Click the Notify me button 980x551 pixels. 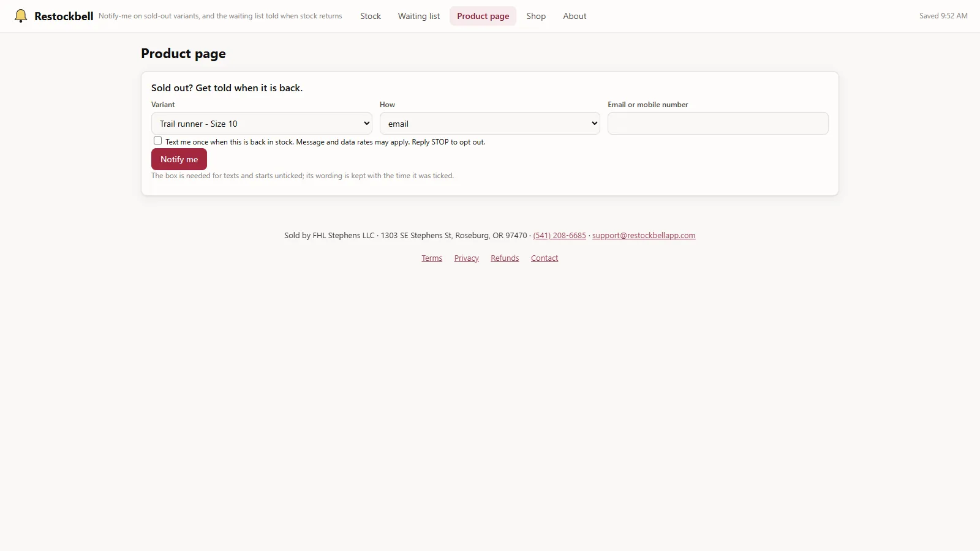point(179,159)
